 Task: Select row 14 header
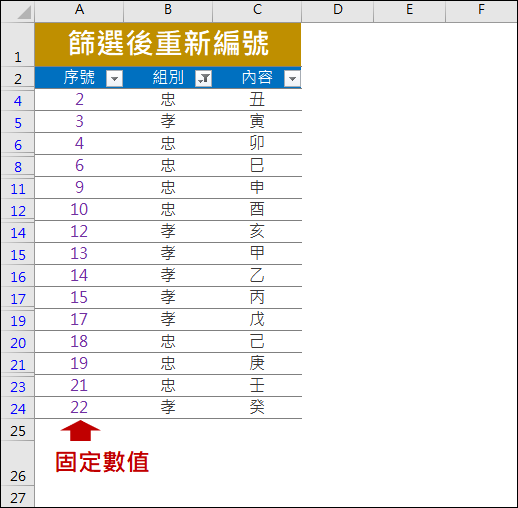pos(18,232)
